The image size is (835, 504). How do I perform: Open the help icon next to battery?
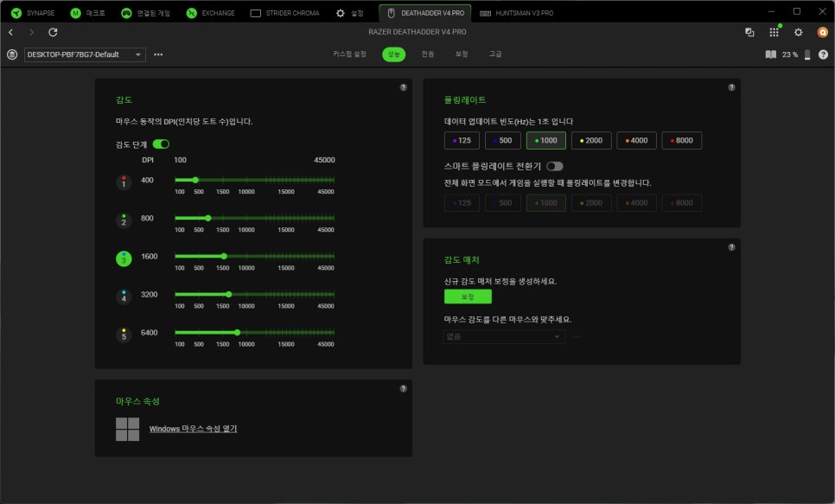[x=823, y=54]
